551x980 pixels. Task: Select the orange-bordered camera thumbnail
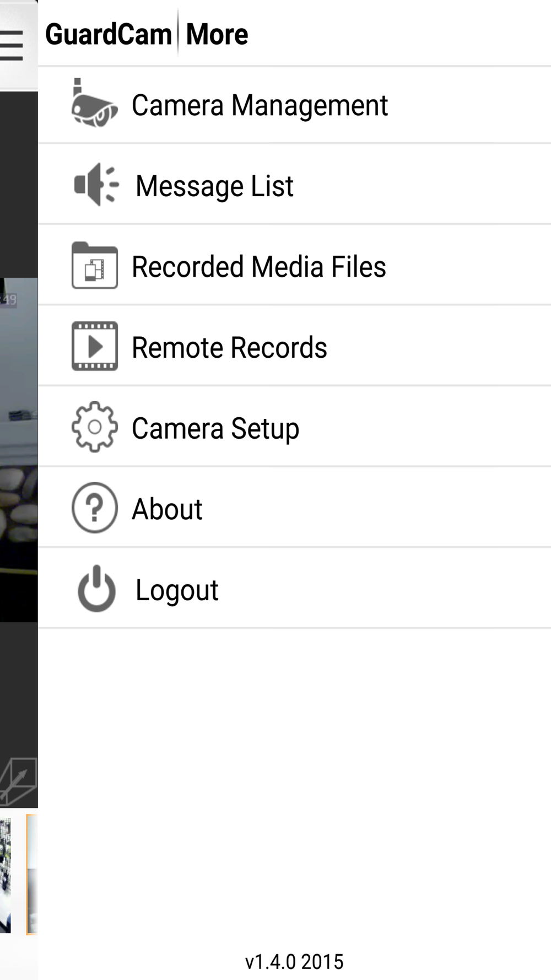32,875
